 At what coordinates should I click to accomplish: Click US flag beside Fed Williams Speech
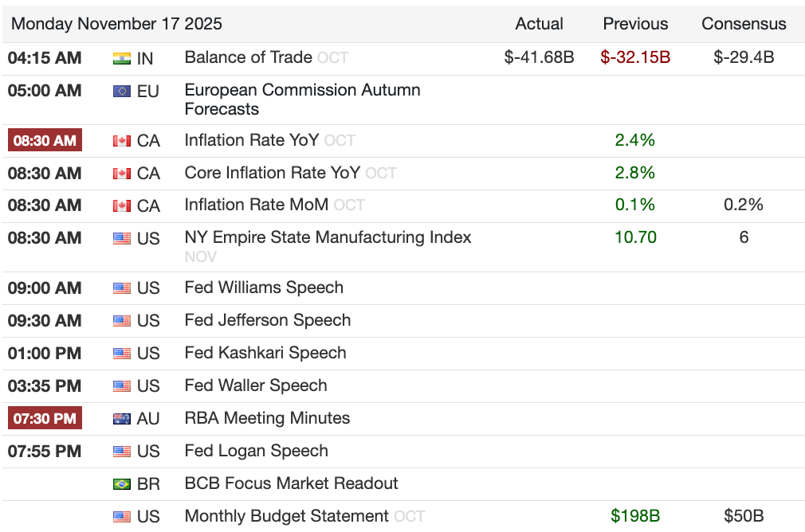(121, 288)
